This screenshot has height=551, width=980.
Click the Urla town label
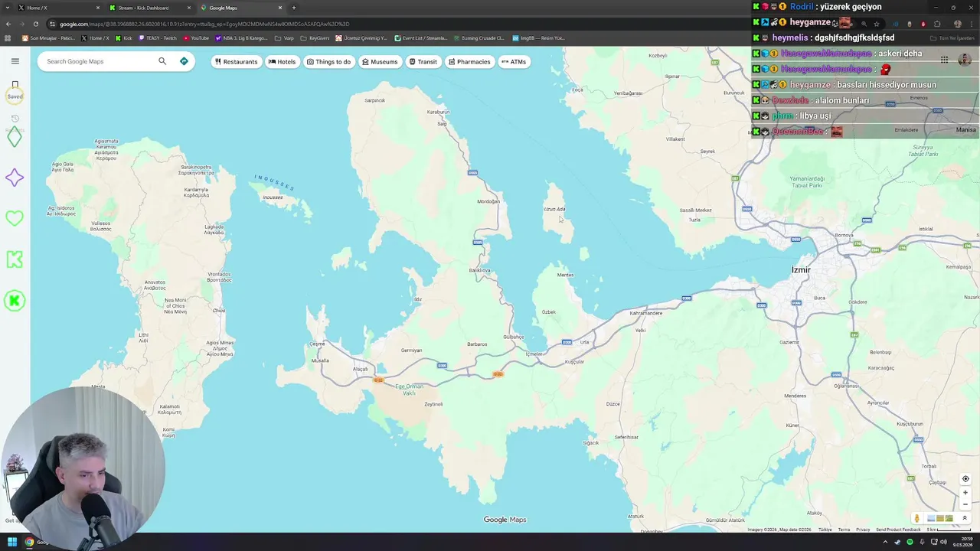tap(584, 342)
